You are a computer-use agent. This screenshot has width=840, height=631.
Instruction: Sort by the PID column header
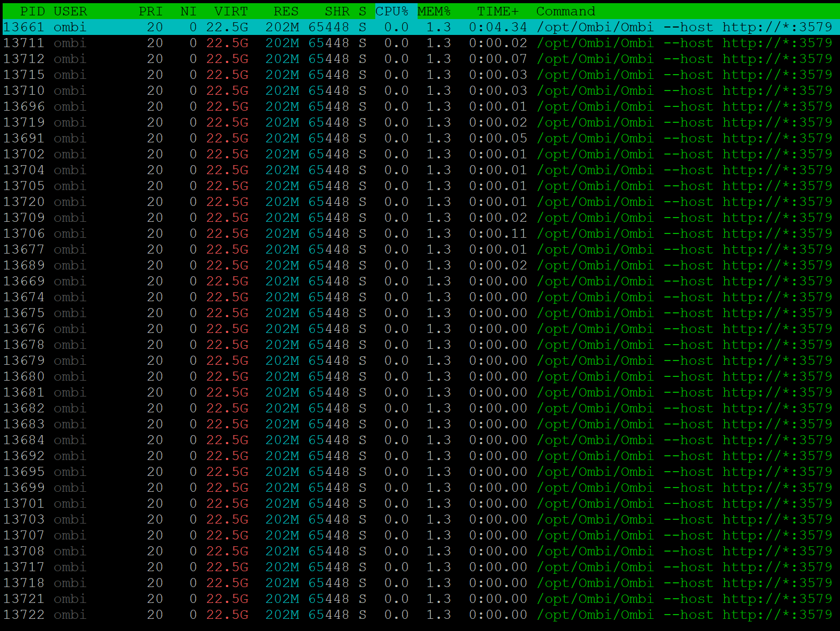(33, 11)
